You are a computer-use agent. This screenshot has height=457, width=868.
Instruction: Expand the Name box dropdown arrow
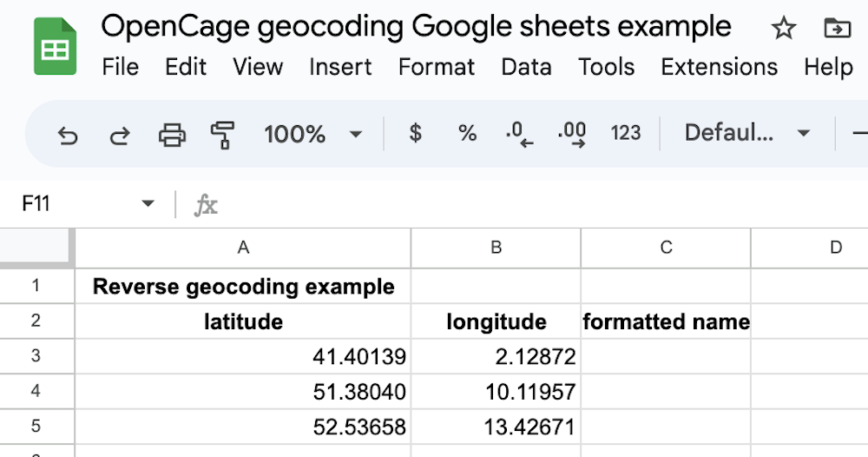(x=148, y=203)
